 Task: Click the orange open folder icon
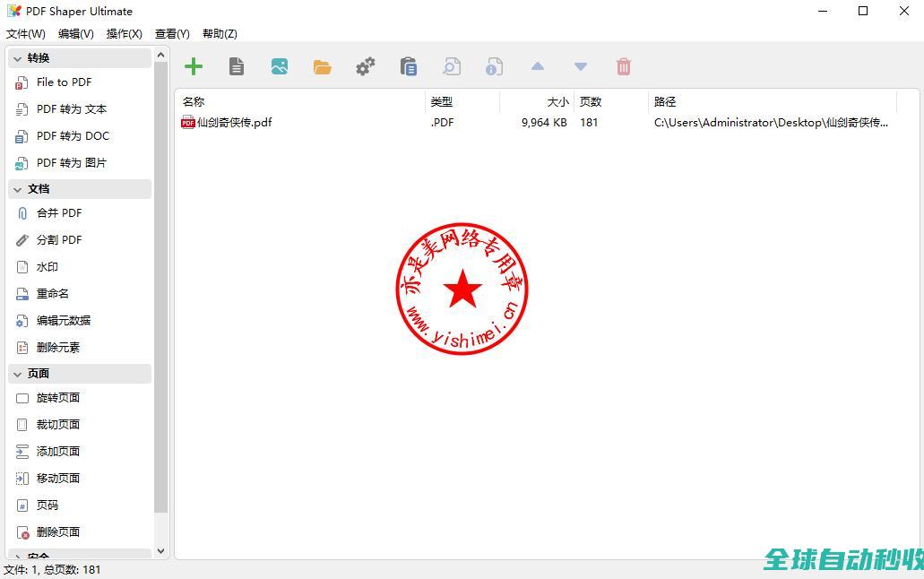(x=323, y=67)
